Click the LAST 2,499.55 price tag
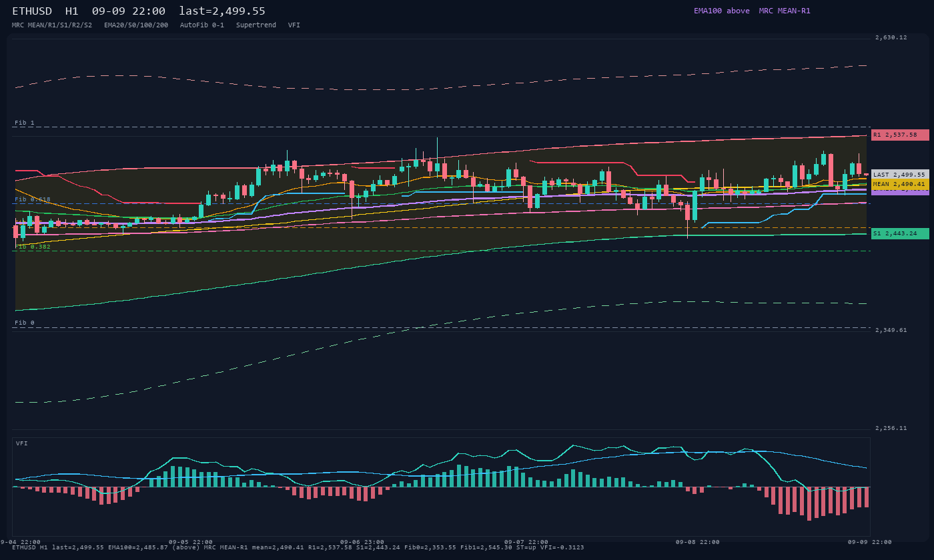The width and height of the screenshot is (934, 560). click(x=900, y=174)
